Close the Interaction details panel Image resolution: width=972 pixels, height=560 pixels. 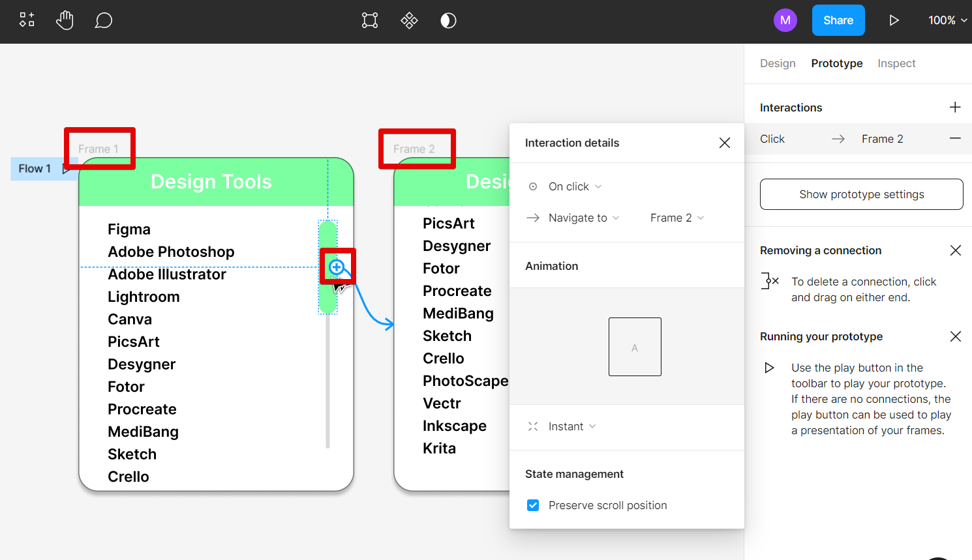point(724,143)
